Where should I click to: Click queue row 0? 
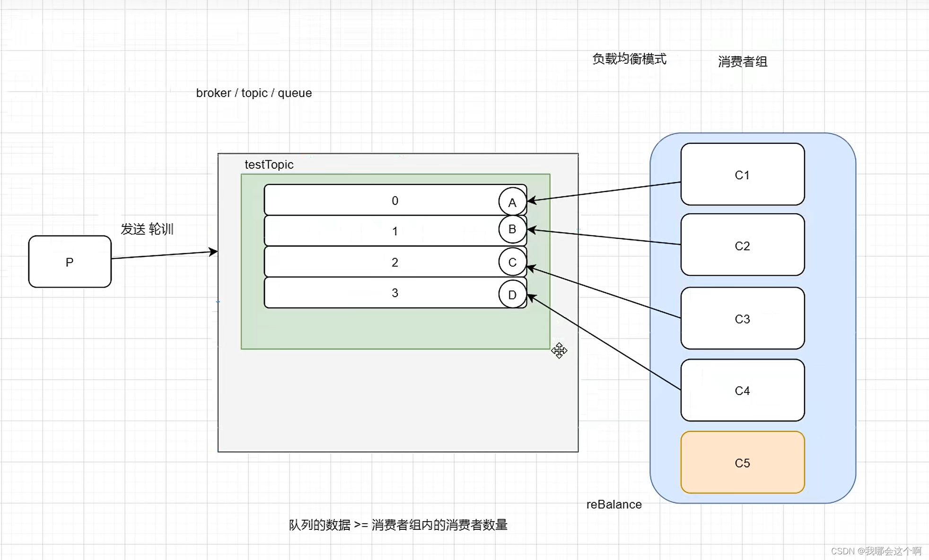pos(395,200)
